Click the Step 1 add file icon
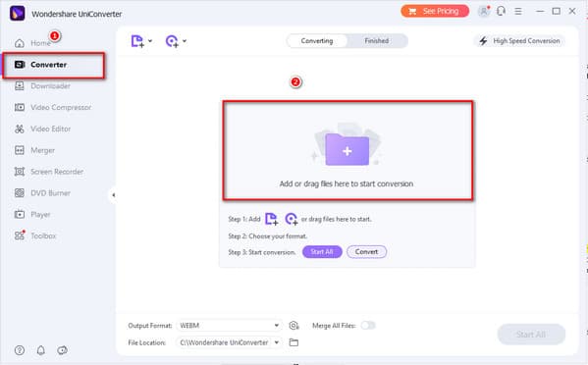The width and height of the screenshot is (588, 365). 272,219
